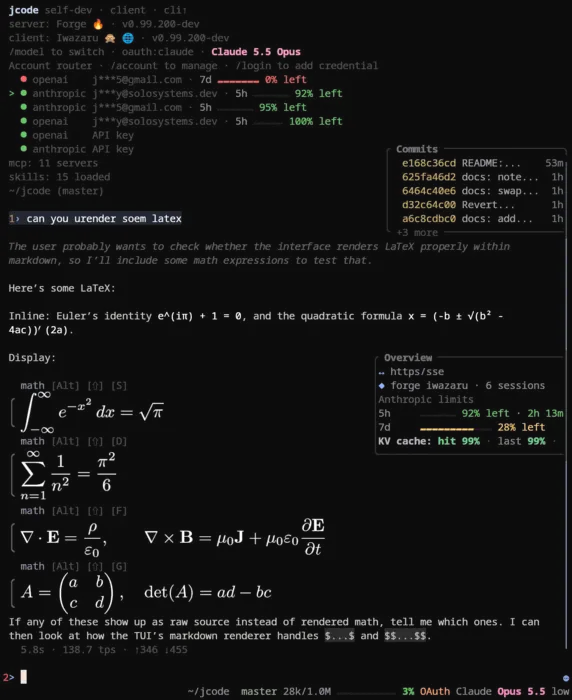Click '100% left' for openai solosystems account
Image resolution: width=572 pixels, height=700 pixels.
point(316,121)
